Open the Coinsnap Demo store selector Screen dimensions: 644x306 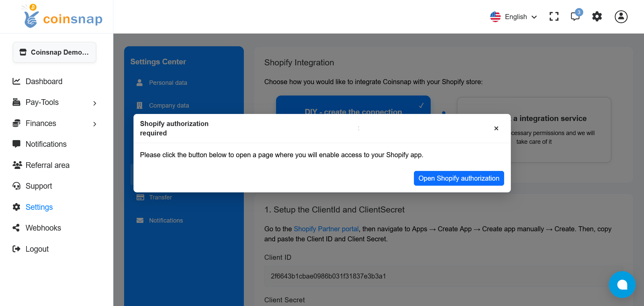(x=54, y=52)
